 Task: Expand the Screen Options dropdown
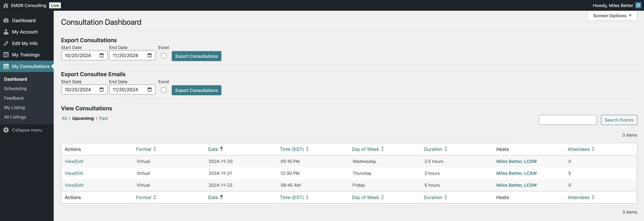[612, 16]
